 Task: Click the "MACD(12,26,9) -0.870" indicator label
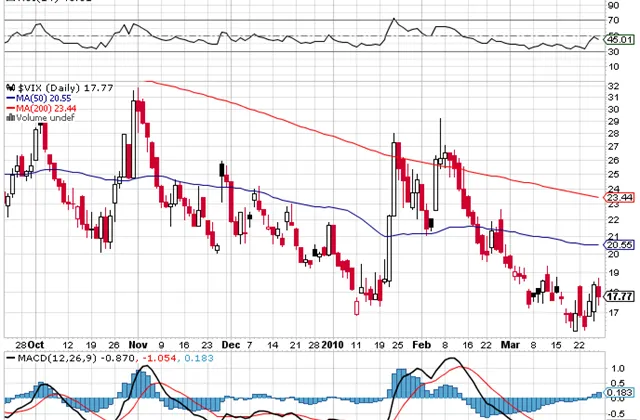pos(76,358)
